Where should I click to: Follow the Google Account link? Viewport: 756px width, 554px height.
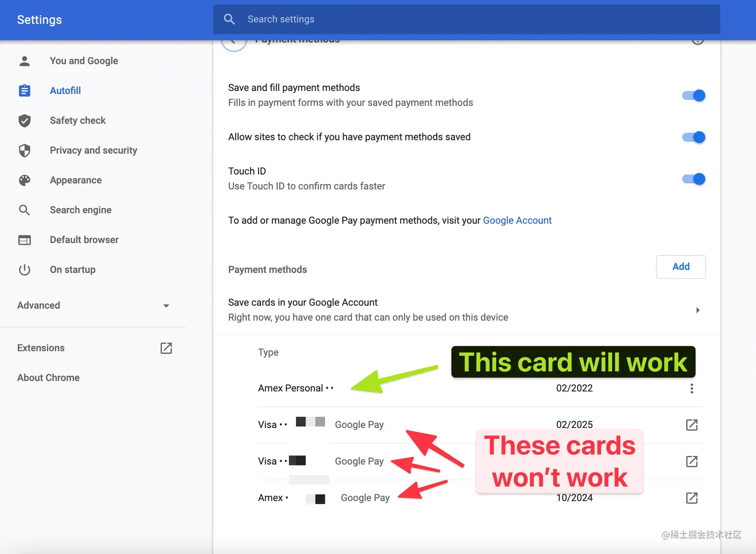coord(517,220)
